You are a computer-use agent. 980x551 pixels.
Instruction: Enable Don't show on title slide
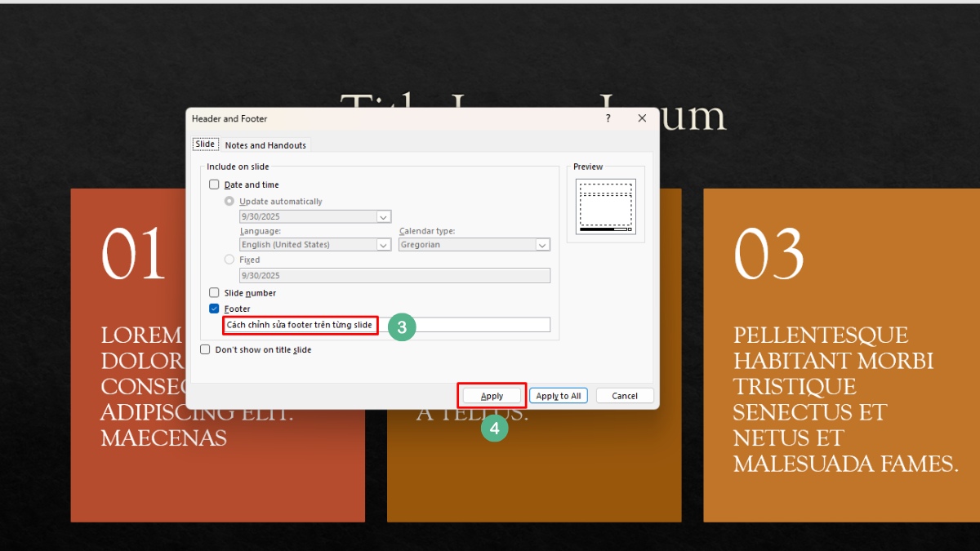click(x=205, y=349)
